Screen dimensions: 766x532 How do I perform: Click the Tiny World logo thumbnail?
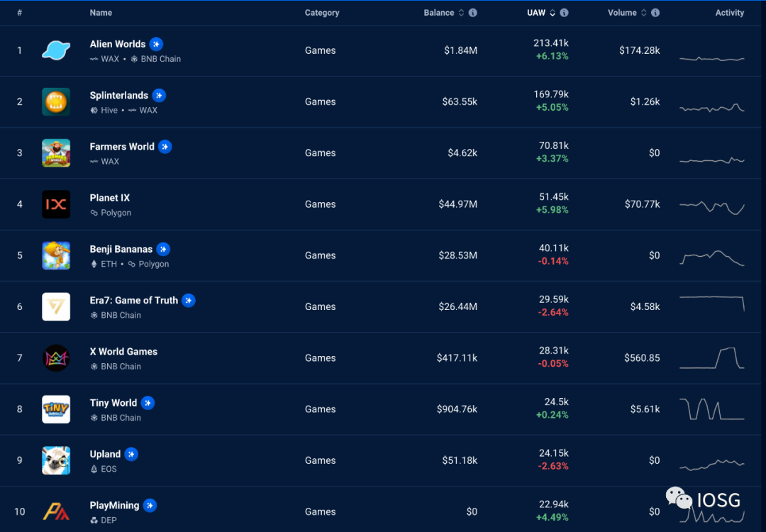[x=56, y=409]
